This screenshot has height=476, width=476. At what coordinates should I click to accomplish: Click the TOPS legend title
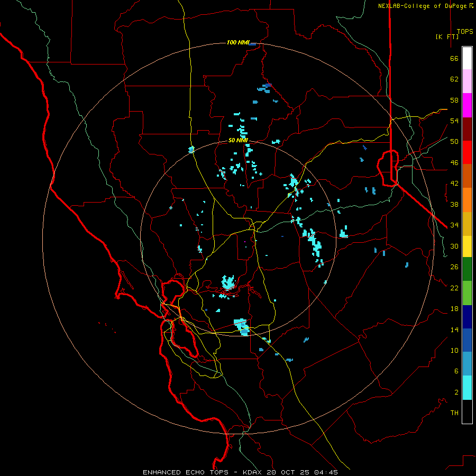coord(465,32)
